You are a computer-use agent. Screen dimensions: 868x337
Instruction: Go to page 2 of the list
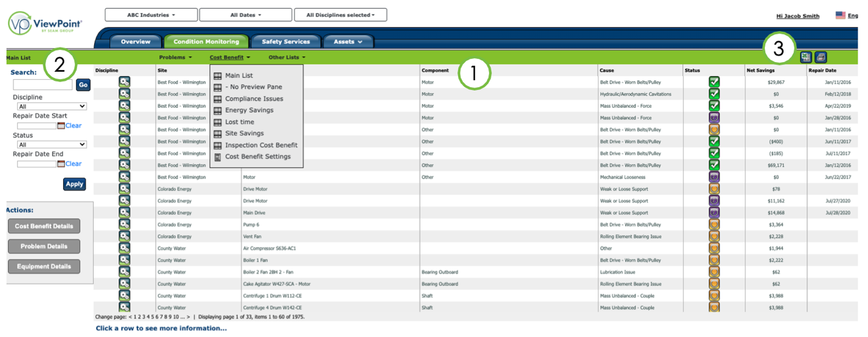(140, 317)
